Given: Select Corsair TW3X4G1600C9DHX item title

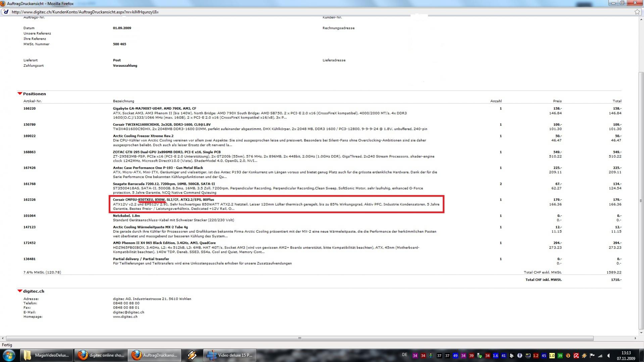Looking at the screenshot, I should tap(162, 124).
